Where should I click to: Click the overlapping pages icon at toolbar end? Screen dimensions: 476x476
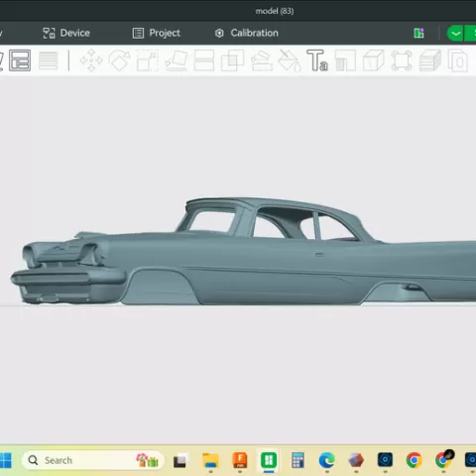click(x=458, y=60)
